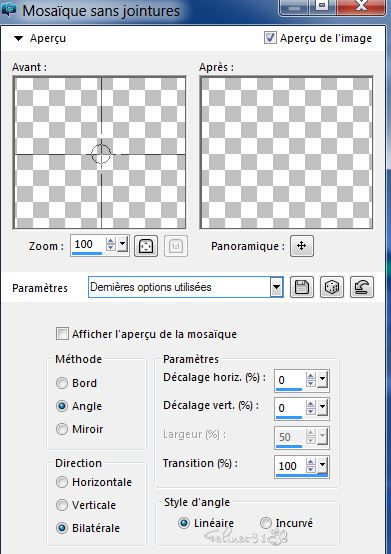
Task: Click the grayed-out 1:1 zoom icon
Action: pyautogui.click(x=176, y=246)
